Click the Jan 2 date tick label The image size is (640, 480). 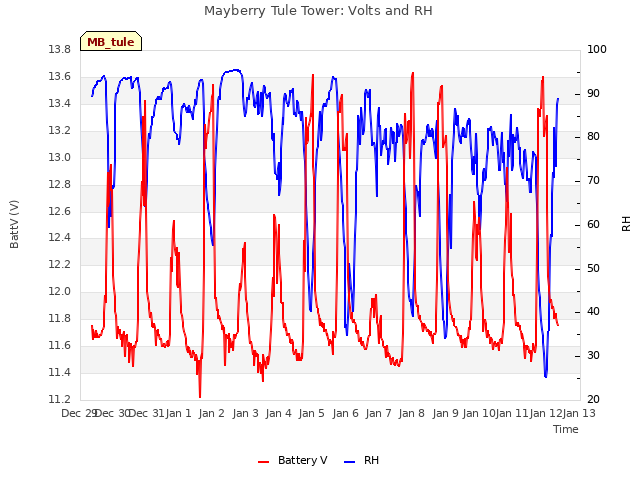tap(212, 413)
